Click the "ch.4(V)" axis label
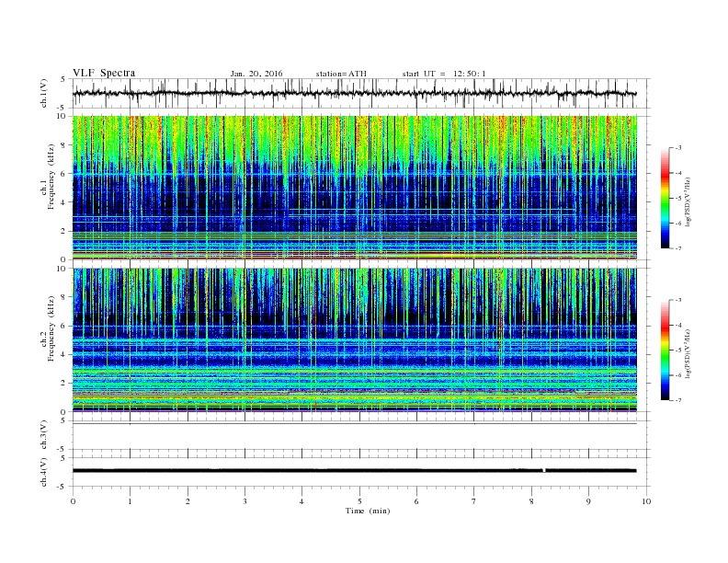This screenshot has width=728, height=563. click(44, 472)
